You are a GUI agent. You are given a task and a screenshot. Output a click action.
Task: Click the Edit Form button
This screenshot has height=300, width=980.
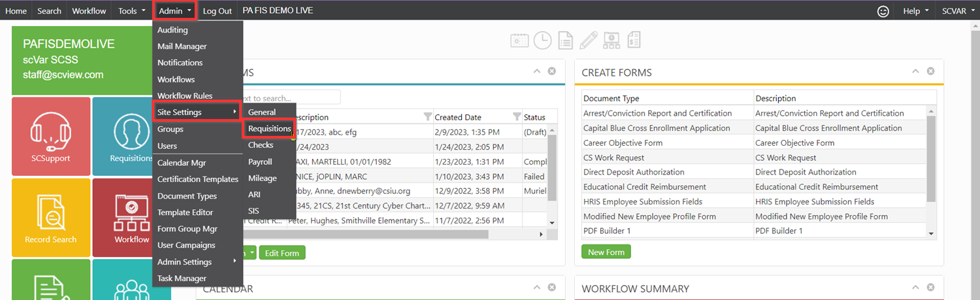coord(282,253)
